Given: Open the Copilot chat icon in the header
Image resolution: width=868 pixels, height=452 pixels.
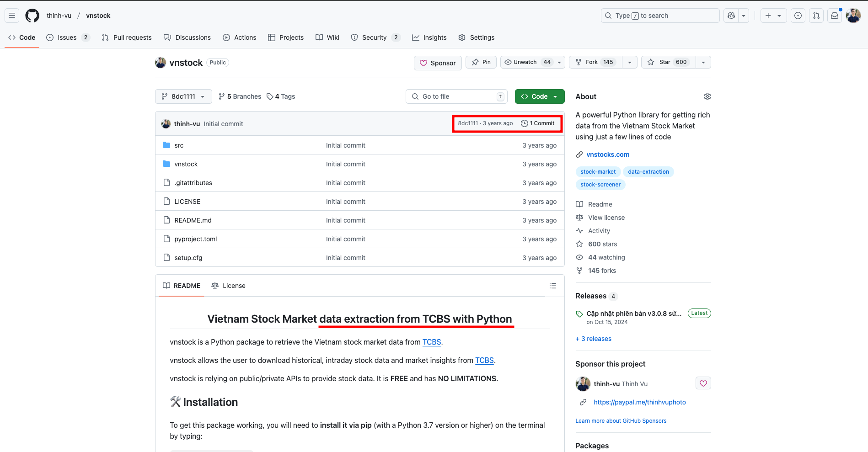Looking at the screenshot, I should coord(730,15).
